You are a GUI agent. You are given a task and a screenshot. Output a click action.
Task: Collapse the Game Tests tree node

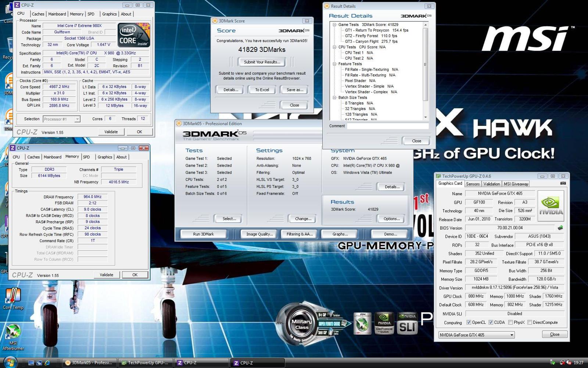(x=334, y=25)
